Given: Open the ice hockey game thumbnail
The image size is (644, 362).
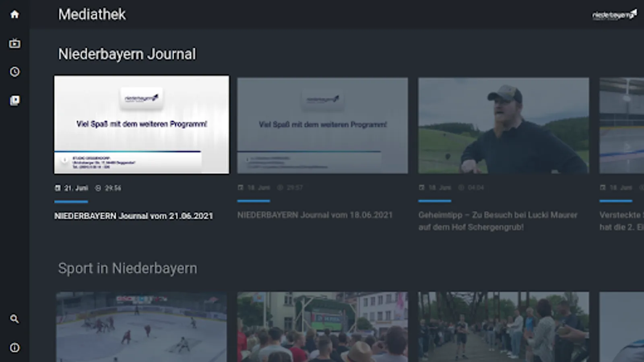Looking at the screenshot, I should [141, 327].
